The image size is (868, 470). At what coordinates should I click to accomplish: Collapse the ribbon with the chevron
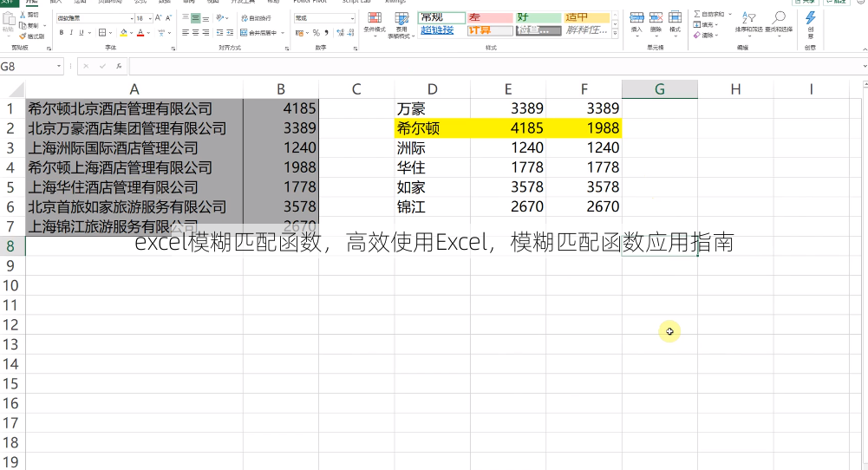click(x=865, y=49)
